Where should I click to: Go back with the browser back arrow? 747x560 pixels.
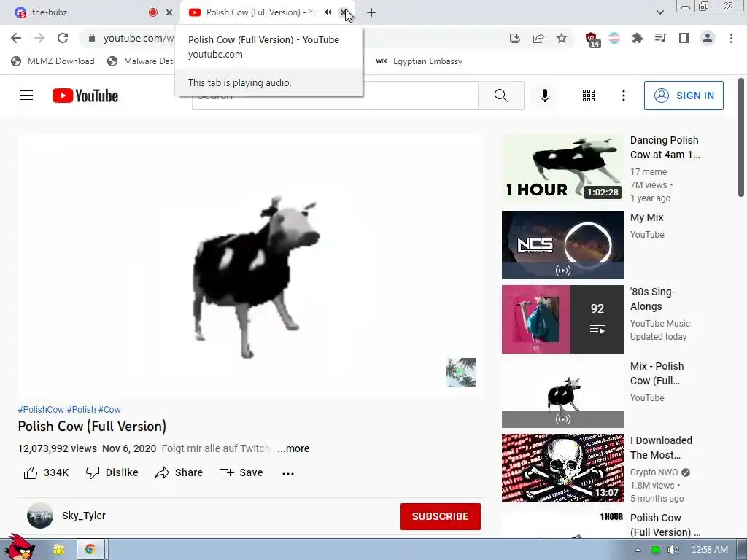[16, 38]
